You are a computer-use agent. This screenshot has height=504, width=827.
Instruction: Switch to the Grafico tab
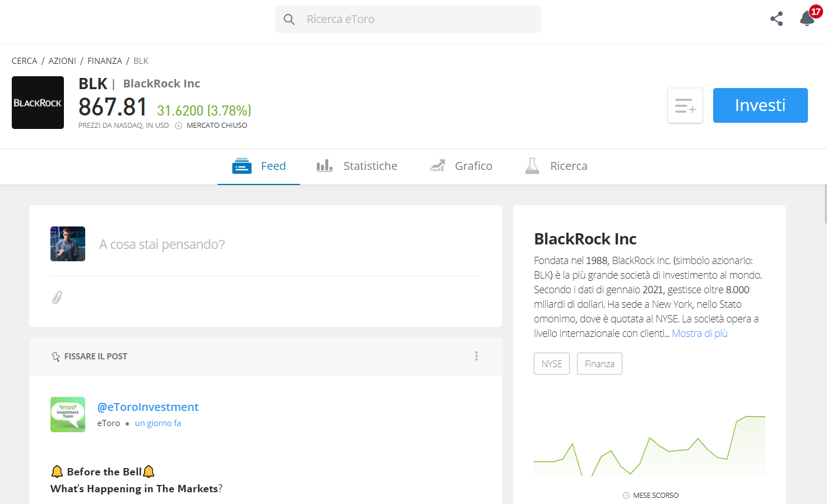coord(461,166)
